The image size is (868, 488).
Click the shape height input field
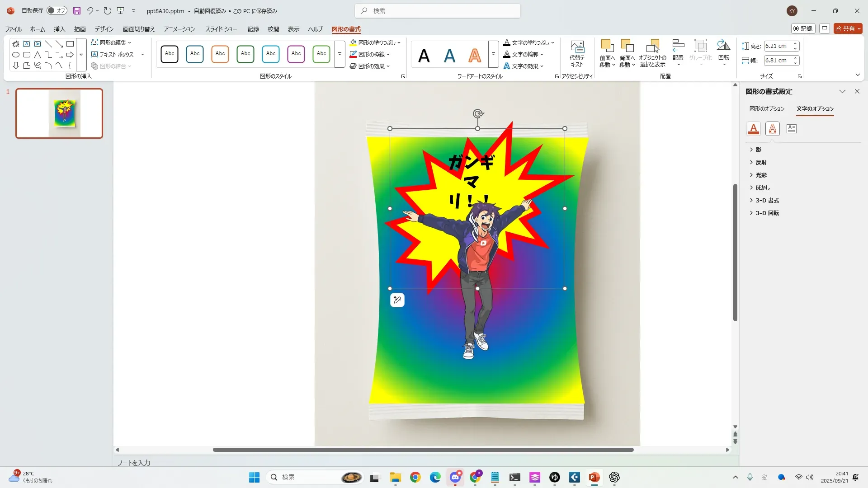[x=777, y=46]
